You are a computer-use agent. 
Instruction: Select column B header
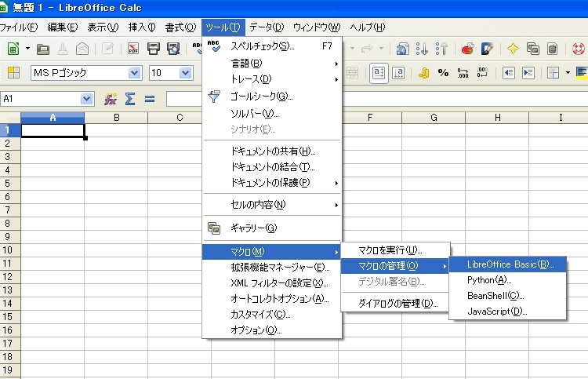tap(116, 118)
